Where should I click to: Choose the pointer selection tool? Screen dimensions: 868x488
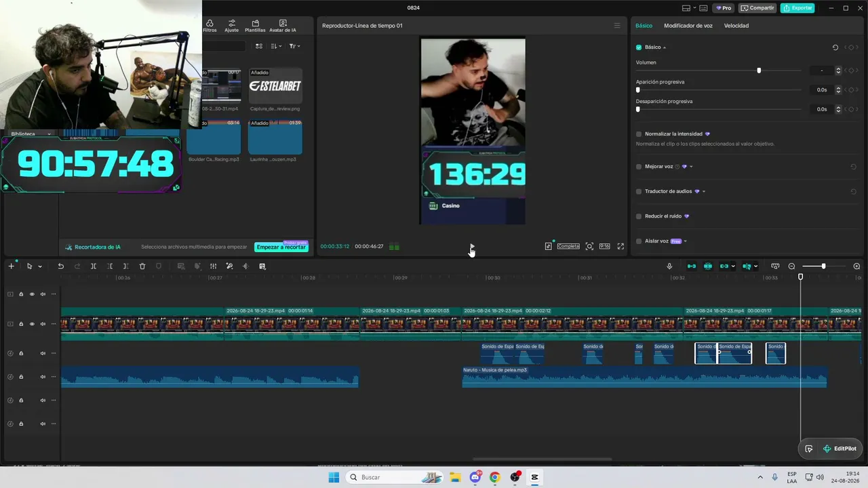[29, 266]
